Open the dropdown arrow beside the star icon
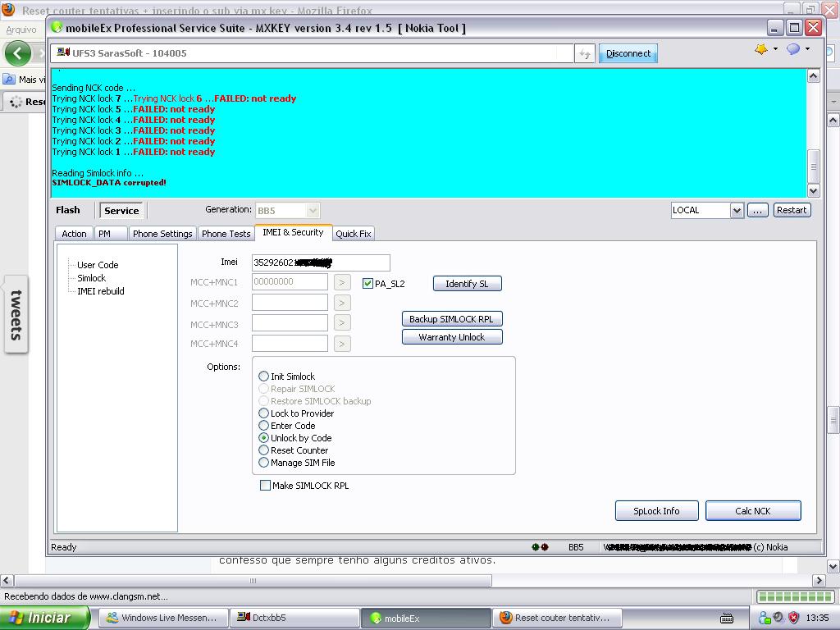 coord(775,50)
